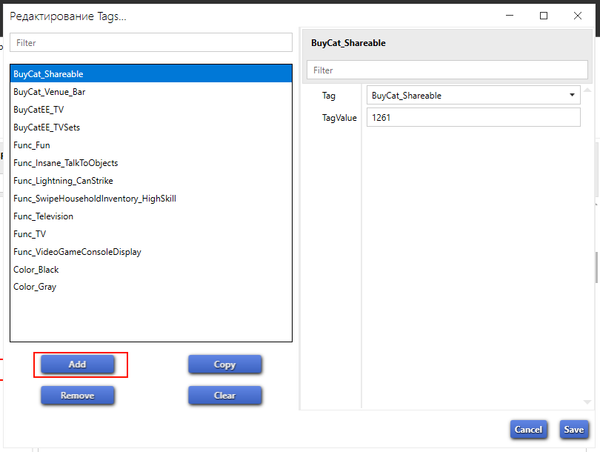600x452 pixels.
Task: Select Func_VideoGameConsoleDisplay tag
Action: (x=77, y=252)
